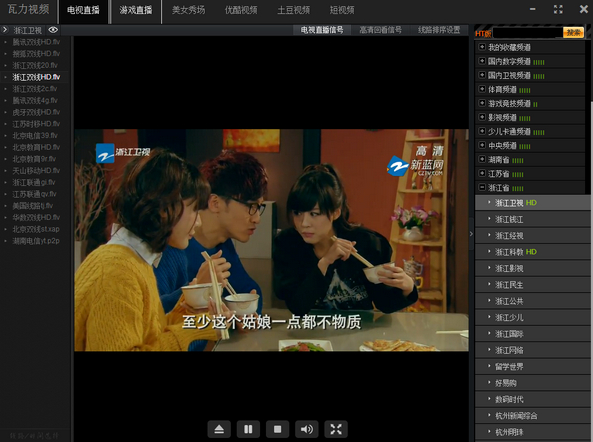Enter fullscreen using bottom expand-arrows icon

336,429
